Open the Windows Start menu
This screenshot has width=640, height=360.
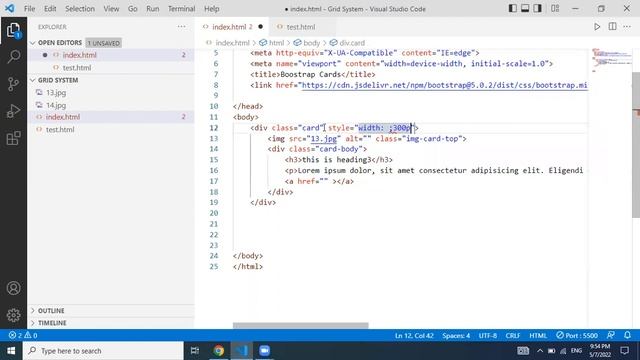11,351
